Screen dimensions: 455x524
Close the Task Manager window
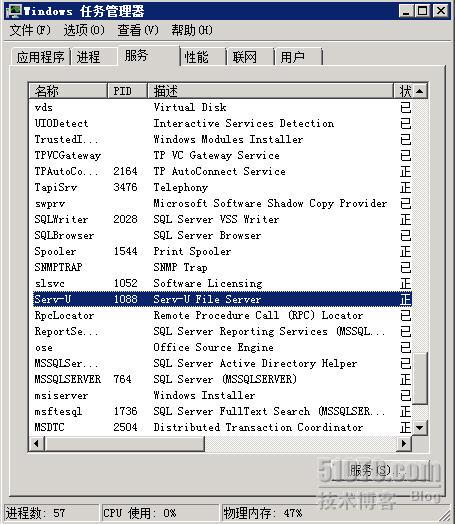pyautogui.click(x=441, y=11)
